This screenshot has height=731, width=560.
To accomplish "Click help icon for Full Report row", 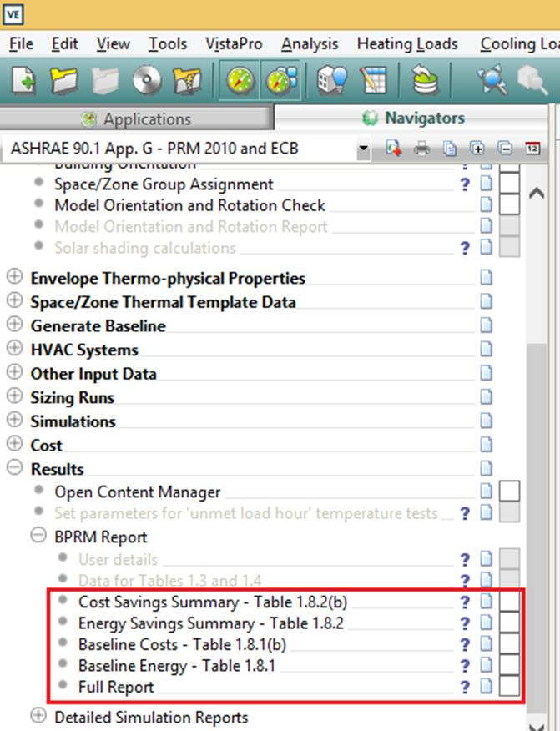I will click(465, 687).
